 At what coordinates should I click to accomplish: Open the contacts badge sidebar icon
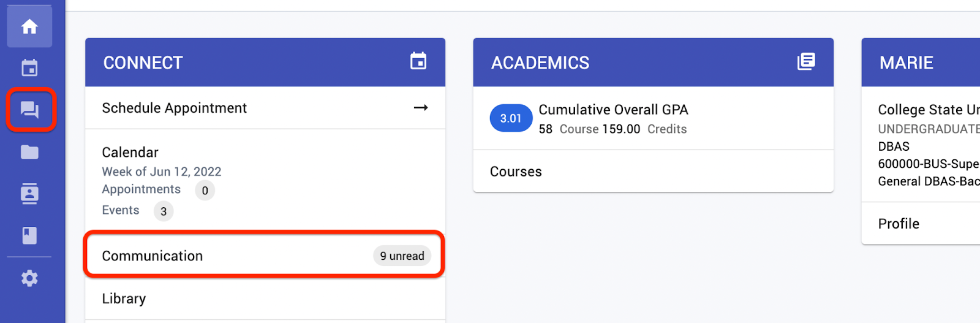(x=29, y=194)
